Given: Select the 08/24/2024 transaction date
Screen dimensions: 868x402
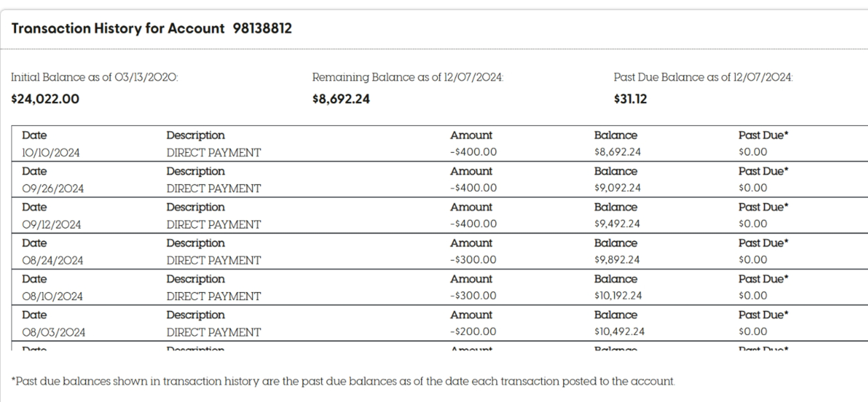Looking at the screenshot, I should tap(53, 260).
